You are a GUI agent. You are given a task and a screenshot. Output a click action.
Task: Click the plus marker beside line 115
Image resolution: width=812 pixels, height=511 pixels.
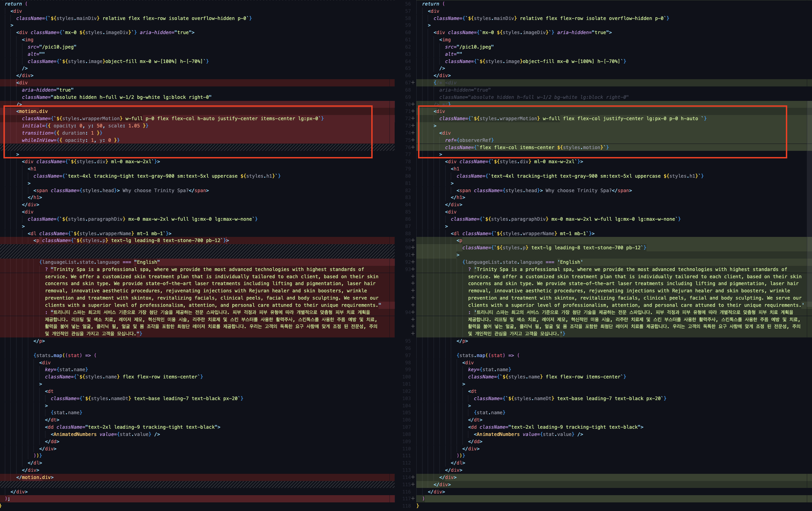point(412,484)
